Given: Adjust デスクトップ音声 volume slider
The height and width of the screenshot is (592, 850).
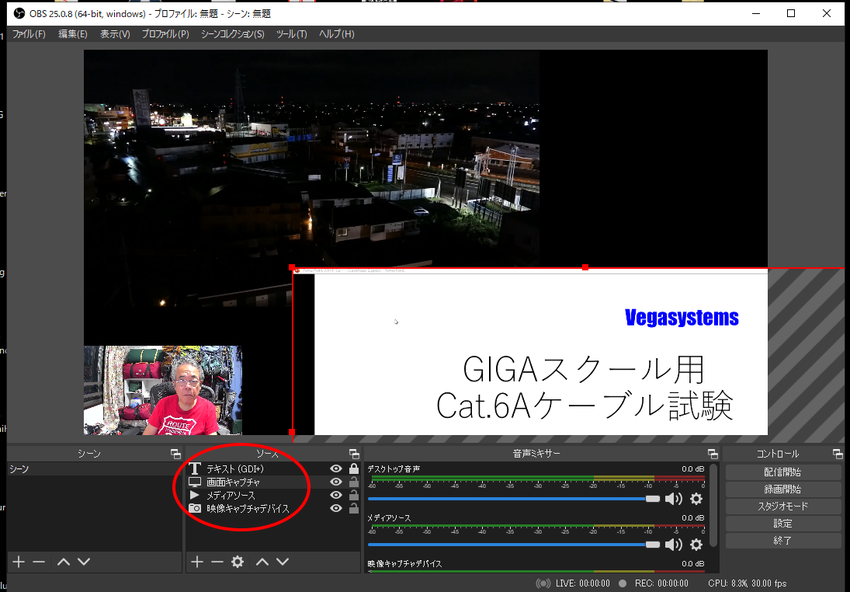Looking at the screenshot, I should [514, 499].
